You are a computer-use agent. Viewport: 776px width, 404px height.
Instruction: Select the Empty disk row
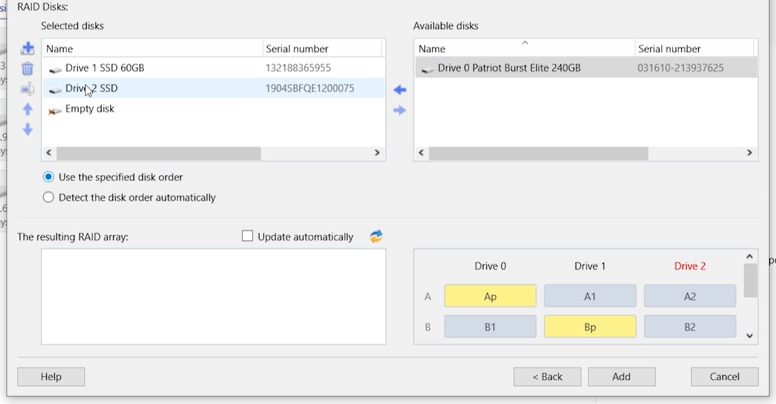point(213,108)
